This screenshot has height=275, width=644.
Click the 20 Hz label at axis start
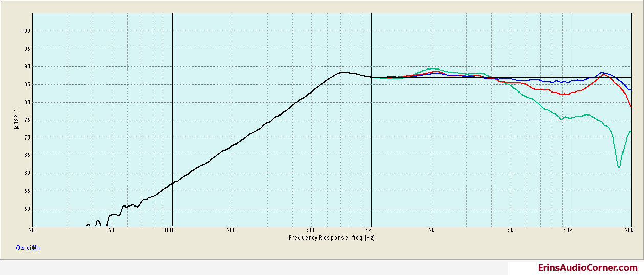tap(32, 231)
